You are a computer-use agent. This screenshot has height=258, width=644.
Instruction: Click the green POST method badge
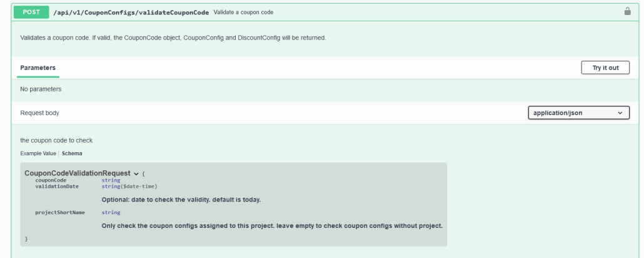coord(31,13)
